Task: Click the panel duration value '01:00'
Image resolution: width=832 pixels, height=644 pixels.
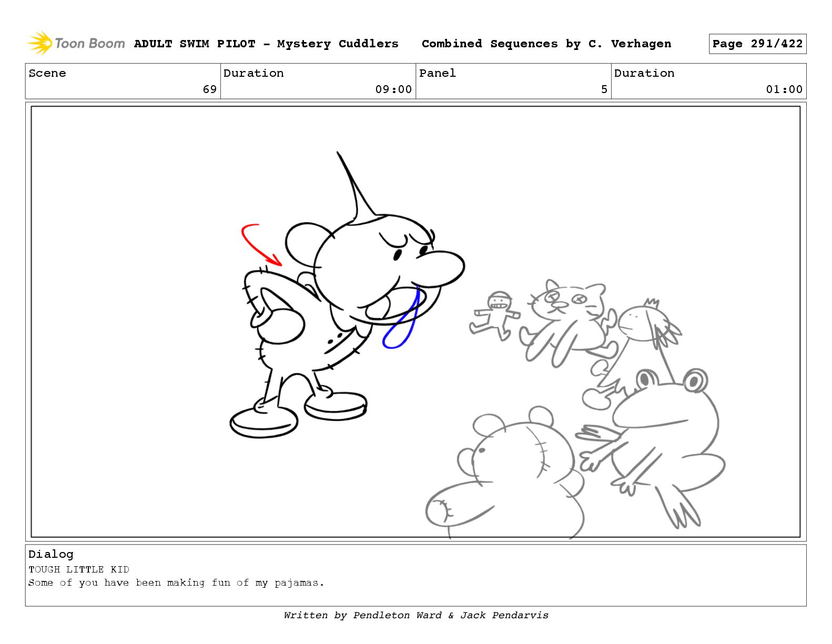Action: (x=784, y=89)
